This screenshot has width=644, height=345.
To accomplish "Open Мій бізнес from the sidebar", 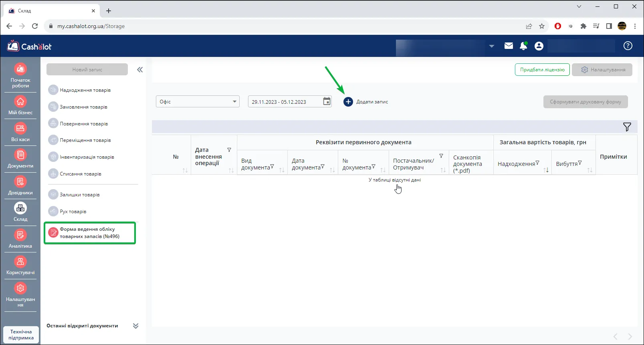I will (x=20, y=105).
